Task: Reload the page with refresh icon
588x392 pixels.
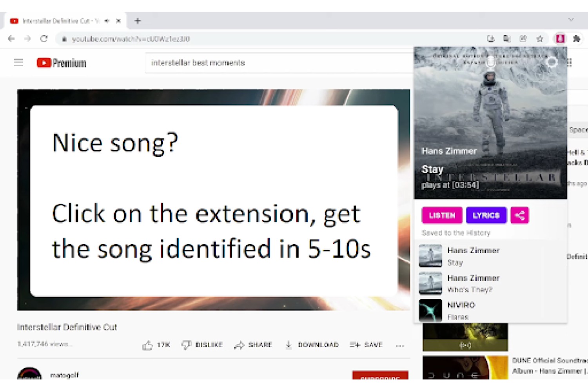Action: tap(44, 39)
